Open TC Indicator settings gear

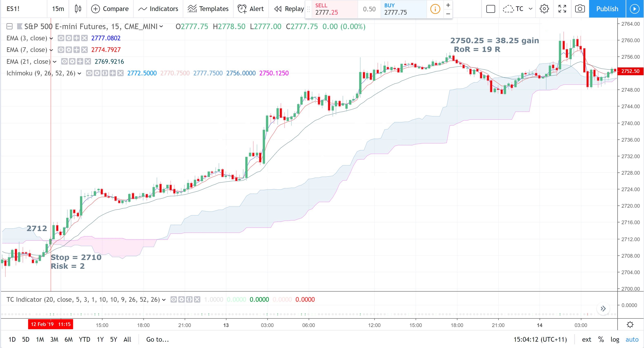coord(182,299)
